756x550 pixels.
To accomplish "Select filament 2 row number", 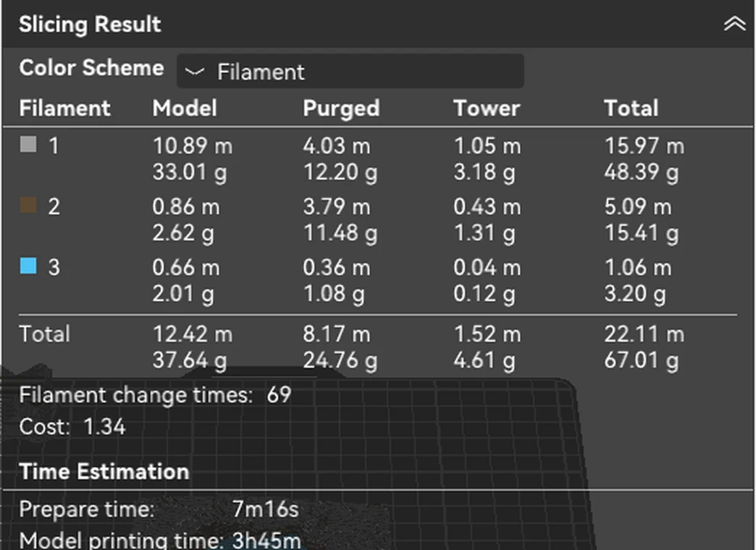I will coord(54,207).
